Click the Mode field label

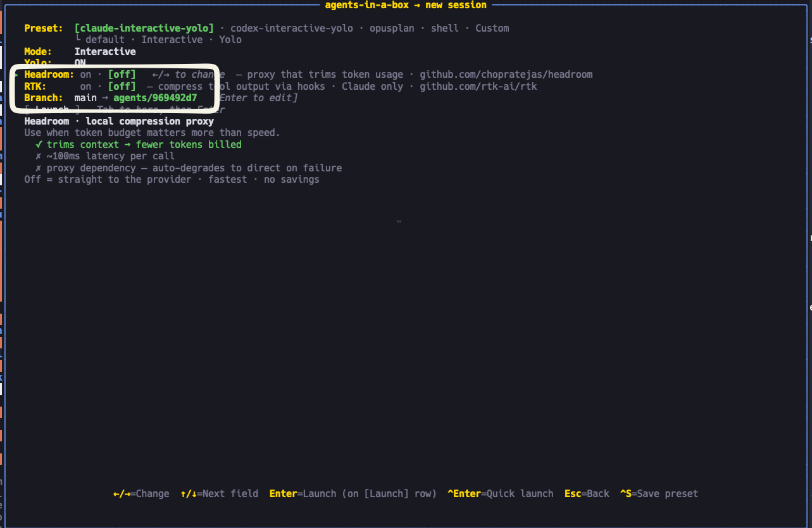click(x=38, y=52)
